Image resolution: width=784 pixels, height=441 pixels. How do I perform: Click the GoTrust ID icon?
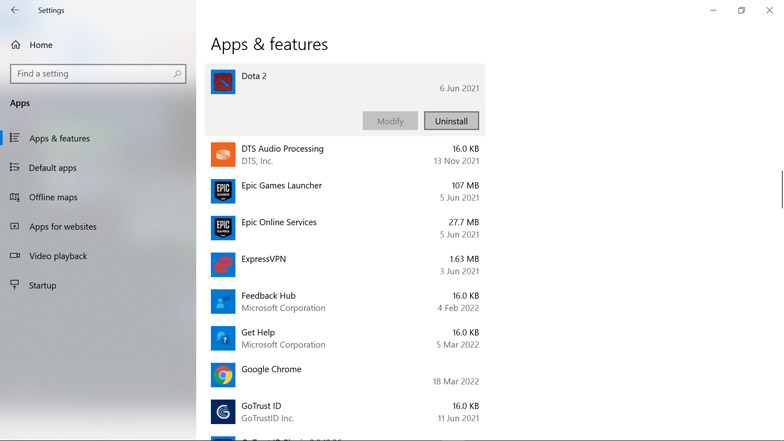pos(223,412)
